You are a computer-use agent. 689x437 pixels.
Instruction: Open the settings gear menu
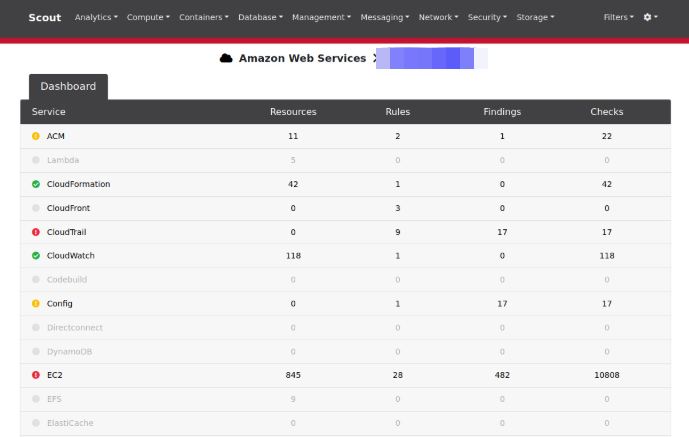(x=650, y=17)
